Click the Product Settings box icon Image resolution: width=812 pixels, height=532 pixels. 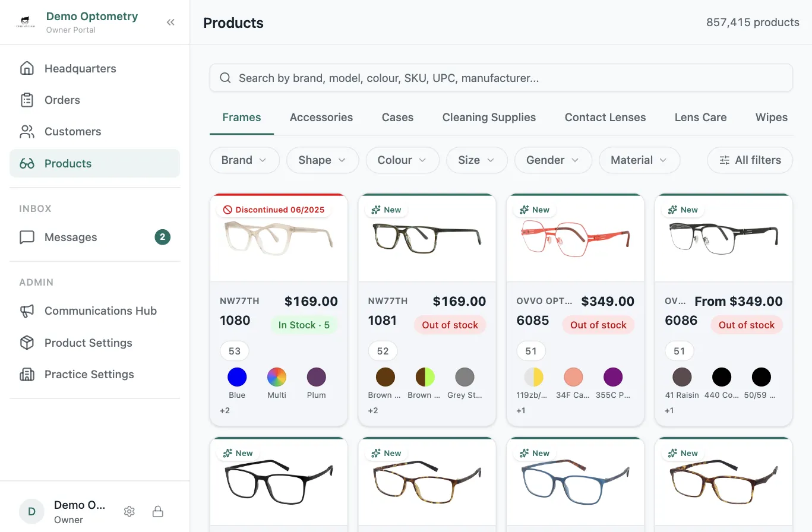click(27, 343)
